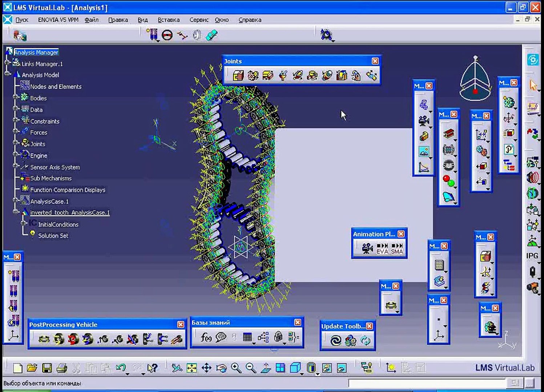Click the formula f(x) icon in Базы знаний
This screenshot has width=544, height=392.
point(206,338)
